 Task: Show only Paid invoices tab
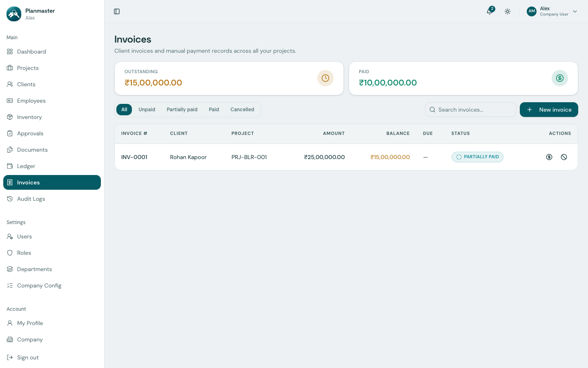[x=214, y=110]
